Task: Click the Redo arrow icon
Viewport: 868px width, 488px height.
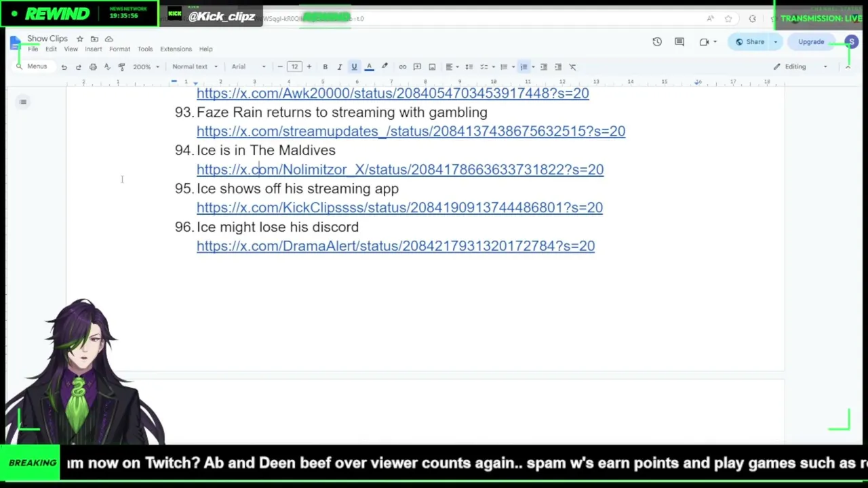Action: (78, 66)
